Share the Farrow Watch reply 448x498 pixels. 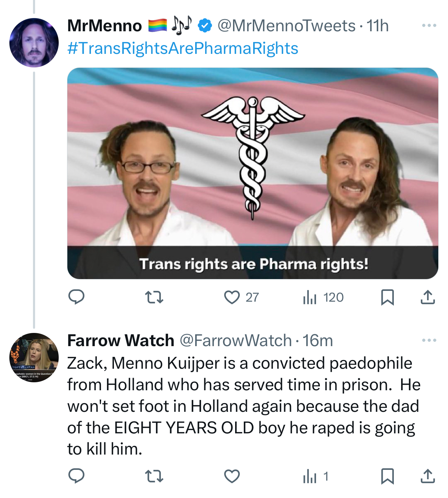[x=428, y=476]
